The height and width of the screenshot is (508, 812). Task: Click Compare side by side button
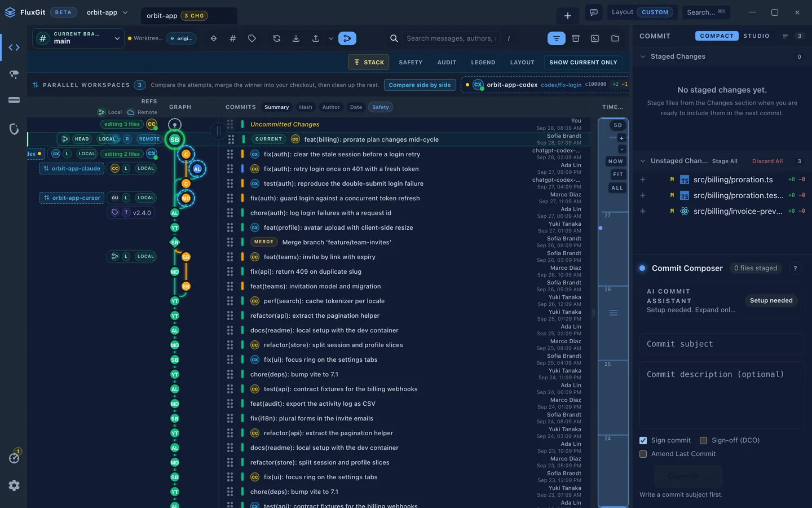pos(420,85)
